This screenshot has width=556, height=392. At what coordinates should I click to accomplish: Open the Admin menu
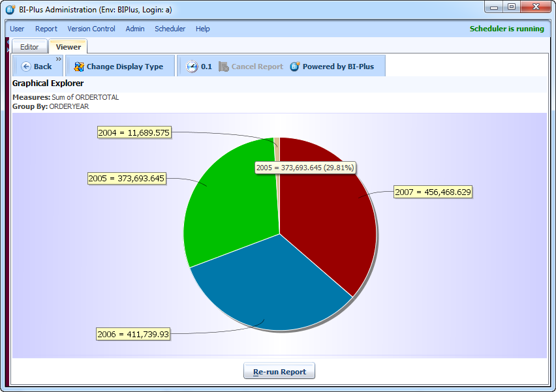135,29
